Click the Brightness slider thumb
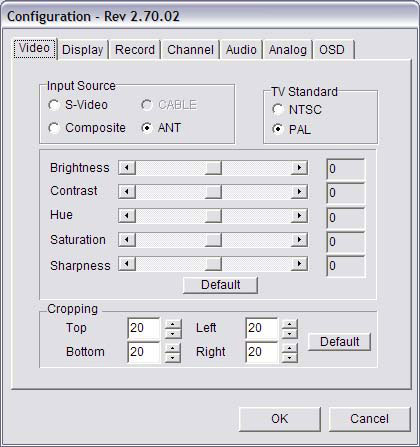Screen dimensions: 420x447 pyautogui.click(x=213, y=168)
